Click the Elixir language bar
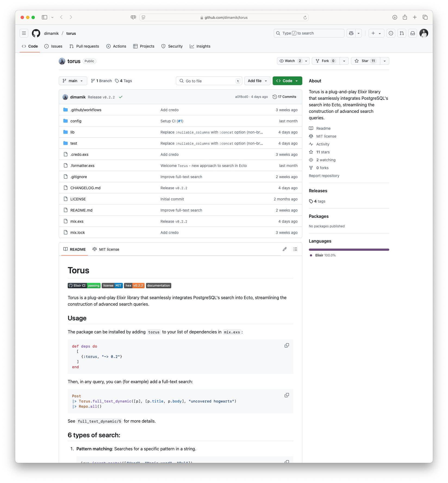Image resolution: width=448 pixels, height=483 pixels. point(349,249)
